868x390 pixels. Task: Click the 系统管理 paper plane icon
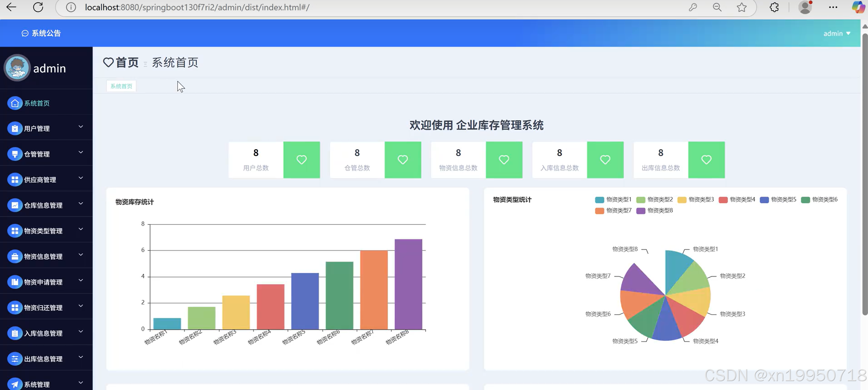click(x=15, y=384)
